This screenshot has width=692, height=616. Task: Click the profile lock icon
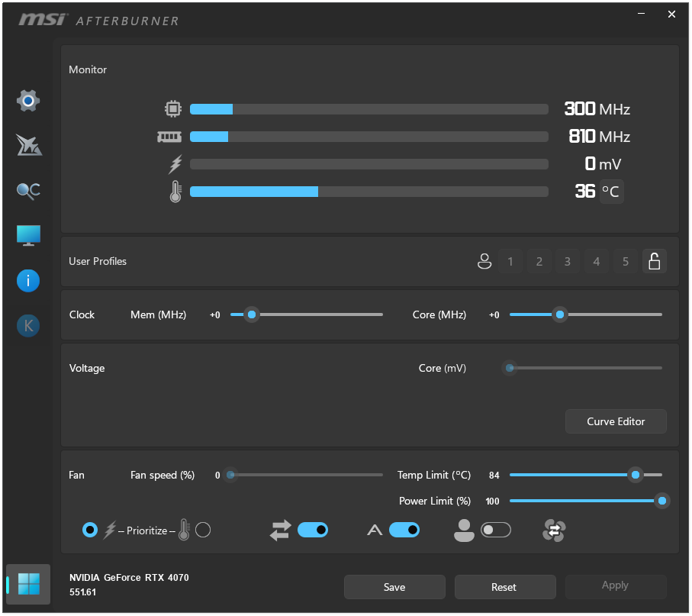pos(654,262)
